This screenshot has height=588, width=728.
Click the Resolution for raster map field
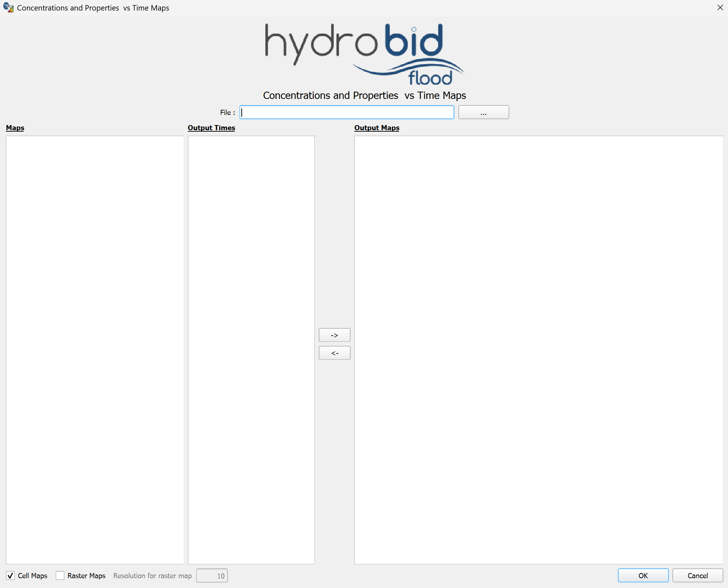212,576
